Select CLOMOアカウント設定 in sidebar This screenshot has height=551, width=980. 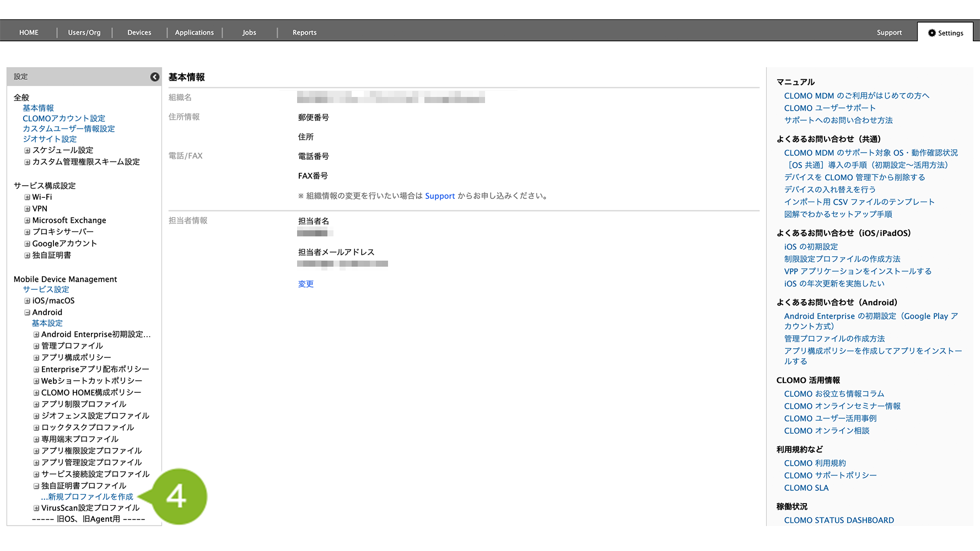click(x=64, y=118)
